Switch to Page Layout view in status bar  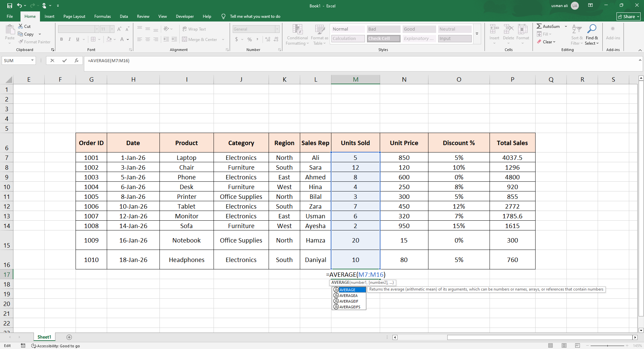[564, 345]
